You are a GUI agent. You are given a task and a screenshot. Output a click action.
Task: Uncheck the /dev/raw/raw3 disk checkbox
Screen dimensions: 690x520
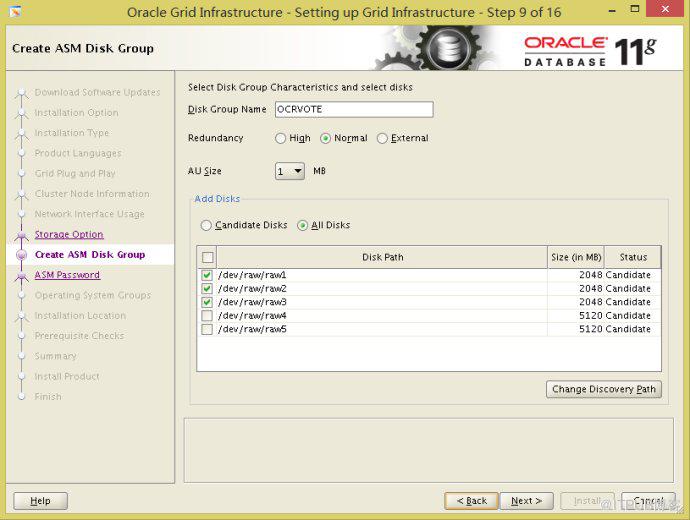coord(207,303)
